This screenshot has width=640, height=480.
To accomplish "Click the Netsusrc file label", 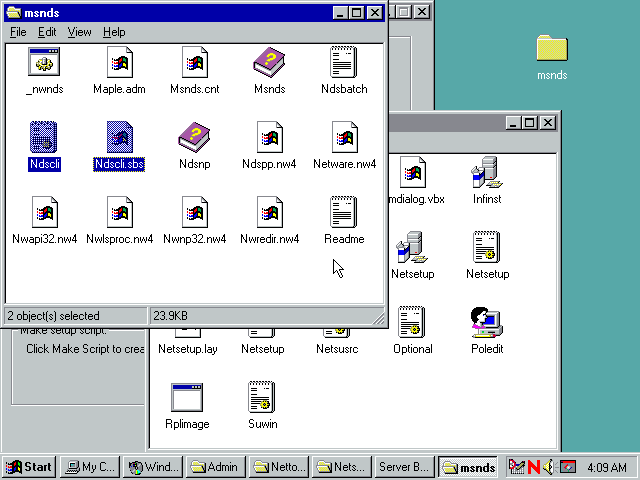I will click(x=337, y=349).
